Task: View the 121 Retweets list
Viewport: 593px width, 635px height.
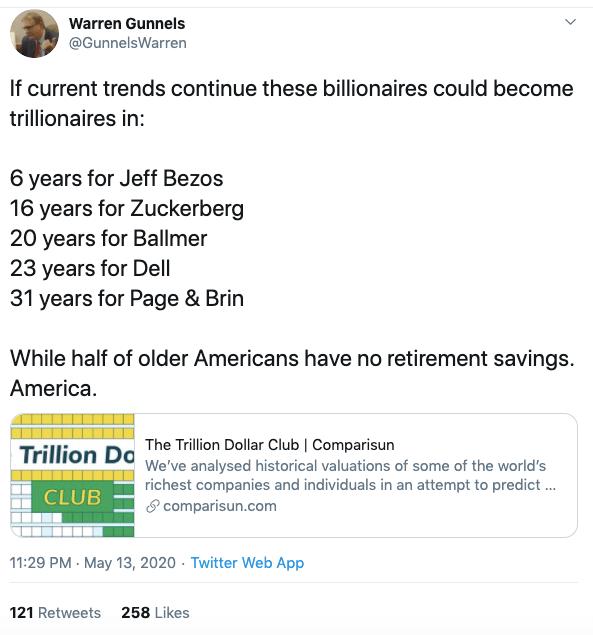Action: (55, 613)
